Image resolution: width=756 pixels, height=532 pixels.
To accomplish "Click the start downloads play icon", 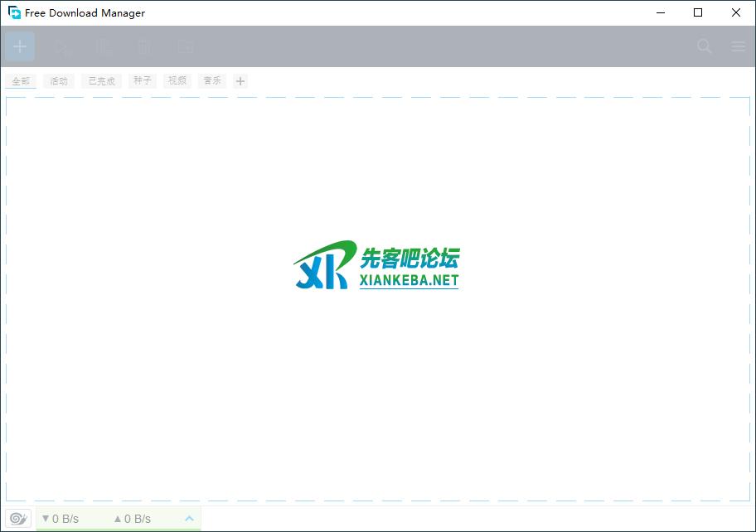I will coord(63,46).
